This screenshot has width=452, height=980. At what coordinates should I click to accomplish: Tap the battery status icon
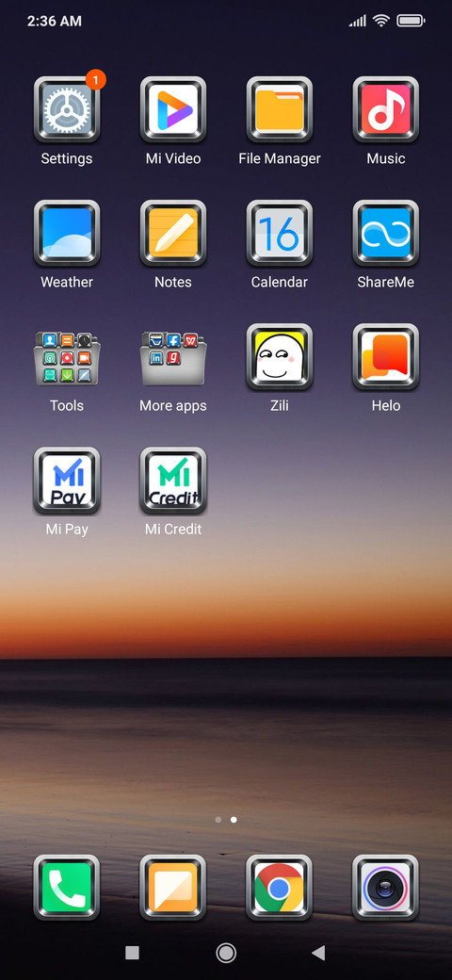tap(411, 21)
